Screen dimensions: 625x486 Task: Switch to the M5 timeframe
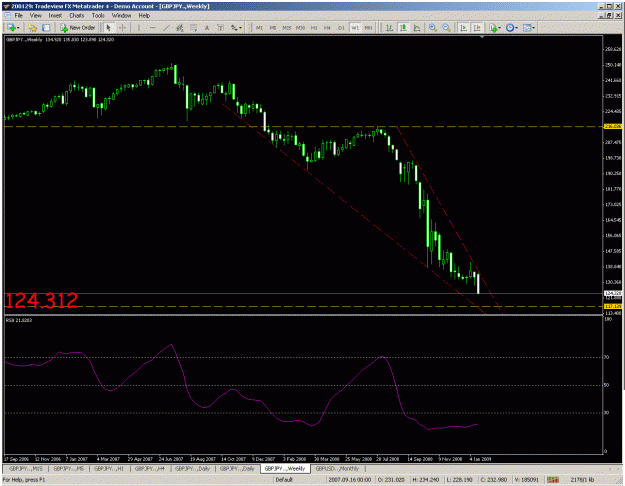pos(273,28)
